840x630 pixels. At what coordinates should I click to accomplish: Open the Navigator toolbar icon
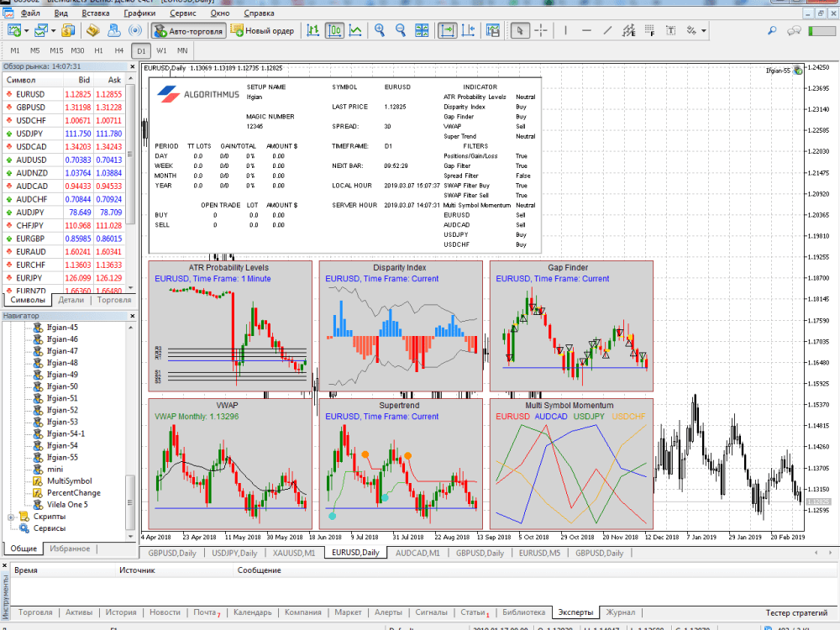[x=114, y=30]
